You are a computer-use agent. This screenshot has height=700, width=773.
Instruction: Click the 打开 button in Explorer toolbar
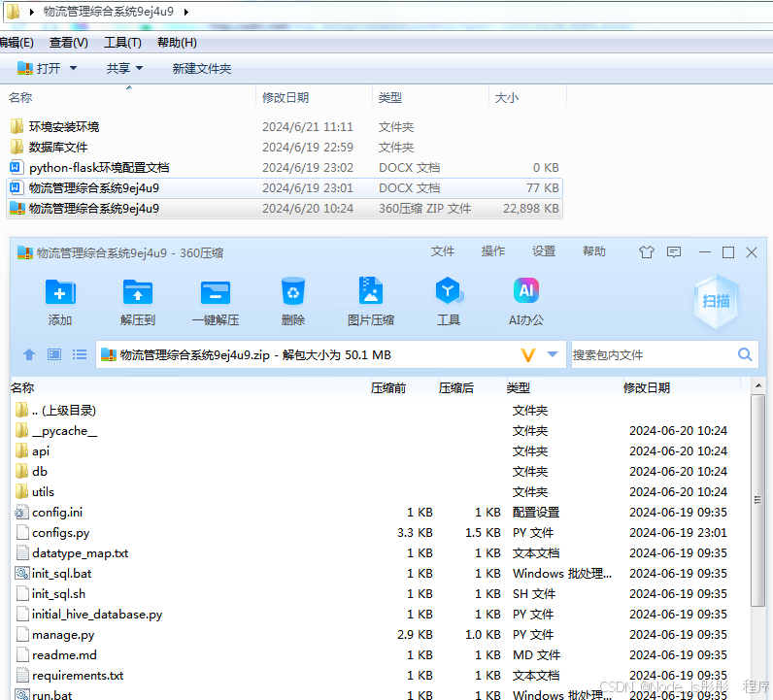[x=39, y=68]
